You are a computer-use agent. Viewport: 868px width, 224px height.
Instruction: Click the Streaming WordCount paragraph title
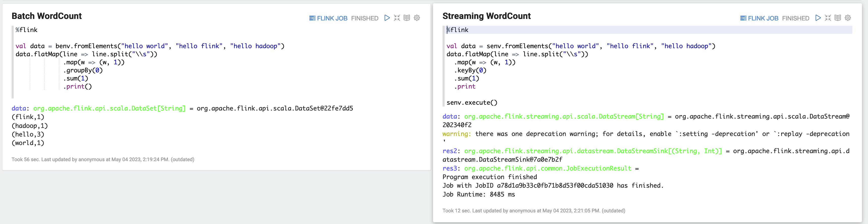pyautogui.click(x=486, y=16)
